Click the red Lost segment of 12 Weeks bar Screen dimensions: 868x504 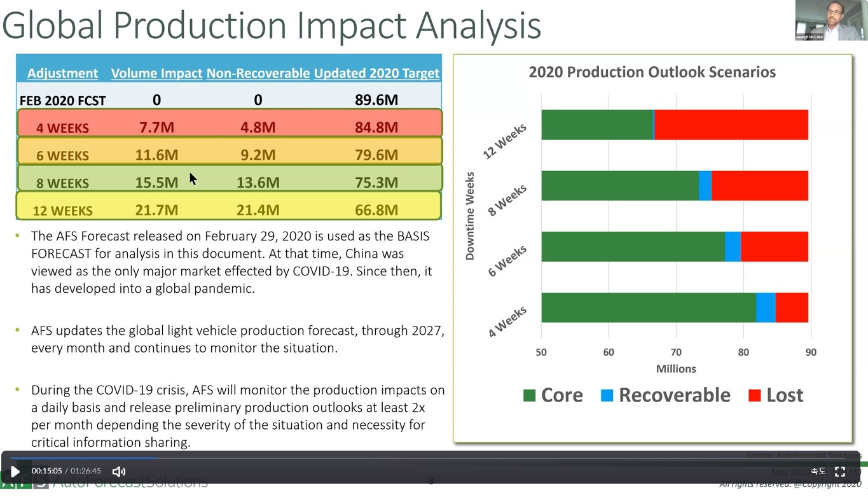[731, 125]
